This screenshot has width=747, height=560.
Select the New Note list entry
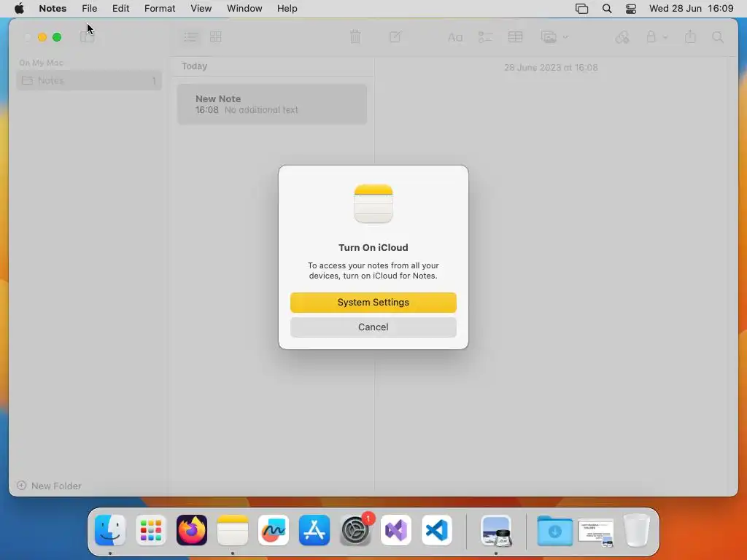tap(272, 104)
